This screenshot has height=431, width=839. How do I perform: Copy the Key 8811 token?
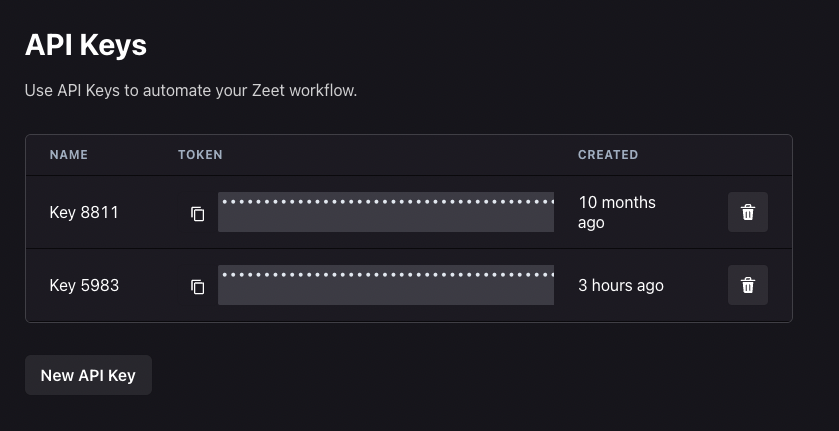click(198, 214)
